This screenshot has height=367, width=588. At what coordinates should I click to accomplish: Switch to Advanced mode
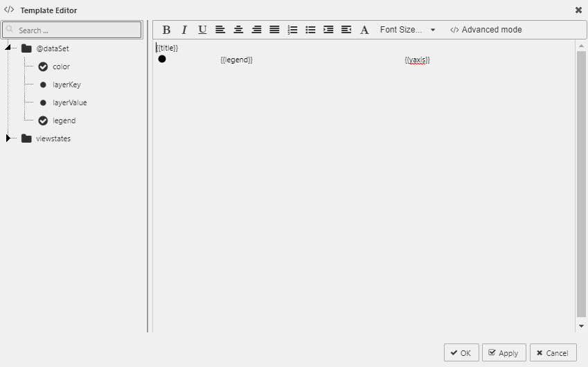click(485, 30)
